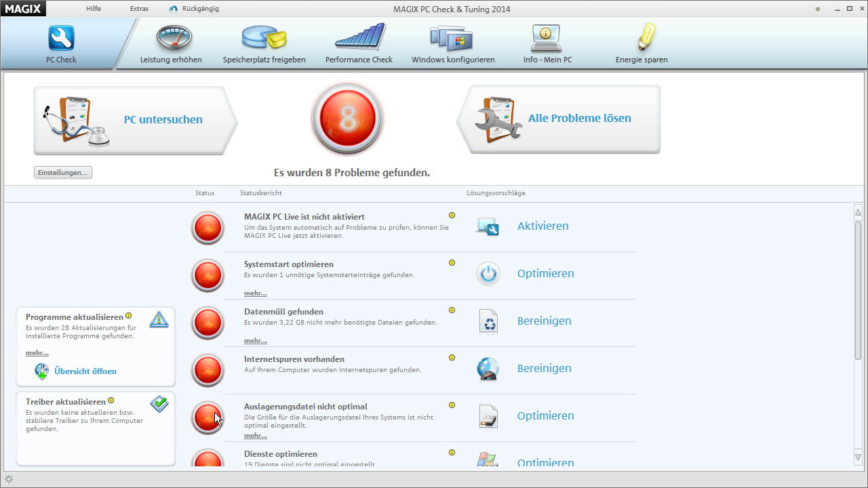Click the MAGIX PC Live activation icon

coord(488,226)
